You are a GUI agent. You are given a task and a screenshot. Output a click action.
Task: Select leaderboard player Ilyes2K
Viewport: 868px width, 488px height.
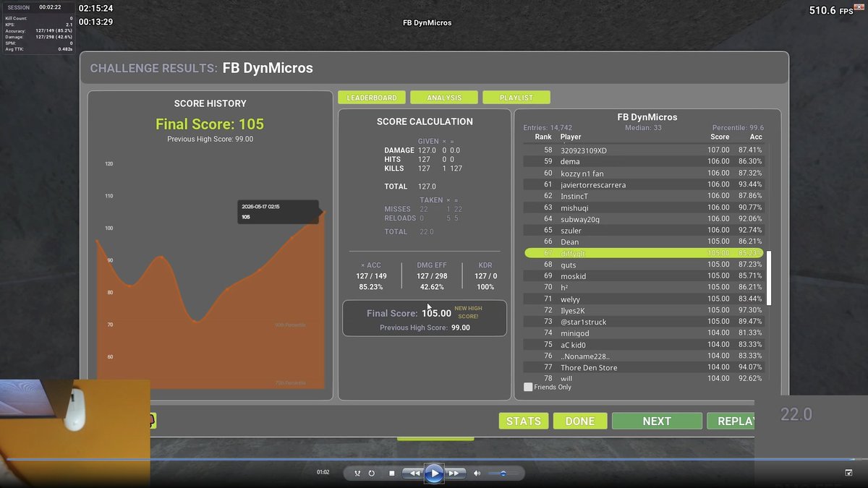[644, 310]
